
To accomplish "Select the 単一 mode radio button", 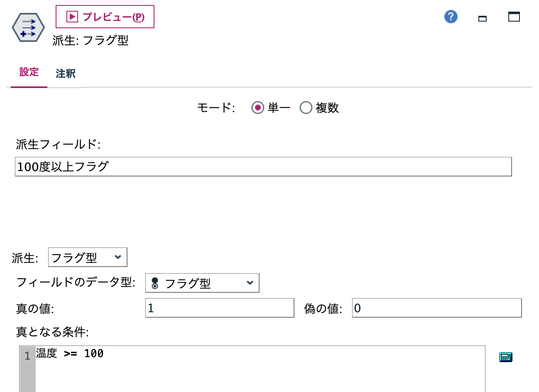I will click(x=257, y=108).
